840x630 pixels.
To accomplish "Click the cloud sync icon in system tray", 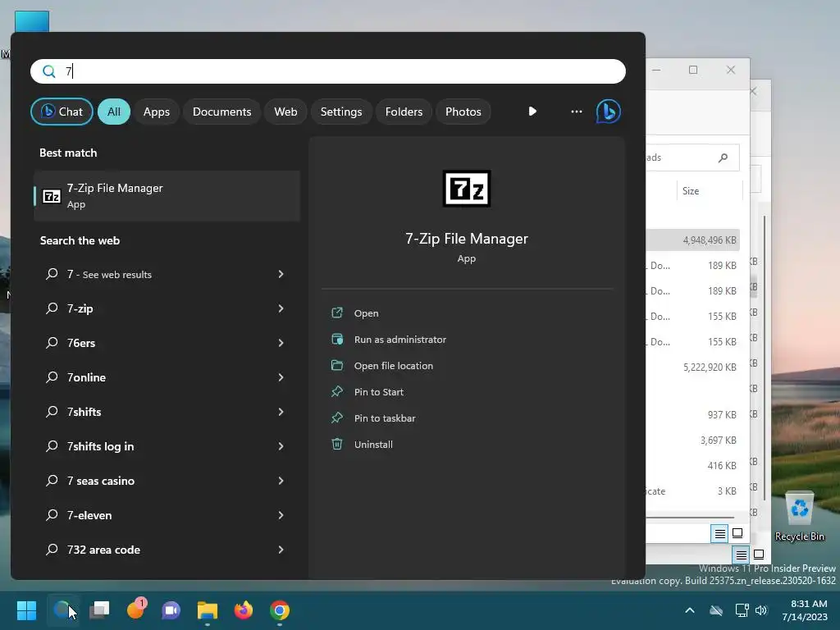I will [x=715, y=610].
